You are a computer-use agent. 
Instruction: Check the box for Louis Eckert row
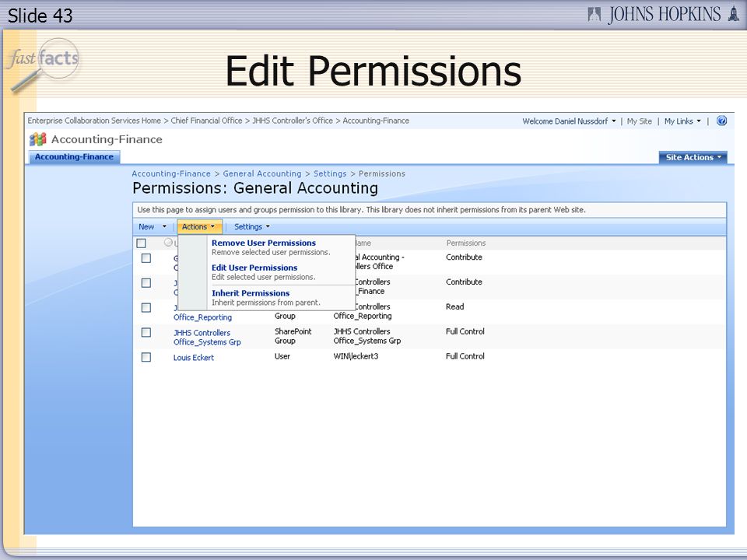click(146, 357)
